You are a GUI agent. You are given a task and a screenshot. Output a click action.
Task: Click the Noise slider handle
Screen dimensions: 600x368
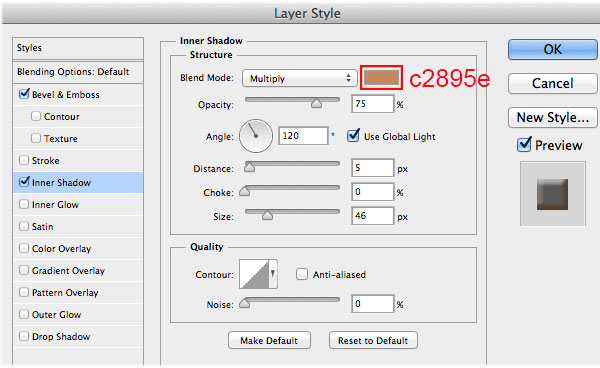[245, 303]
